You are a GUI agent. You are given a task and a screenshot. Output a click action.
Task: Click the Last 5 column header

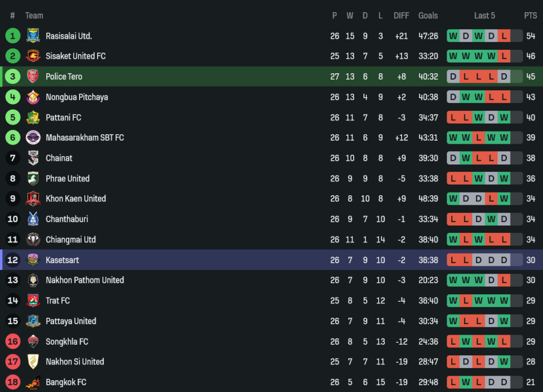point(484,16)
